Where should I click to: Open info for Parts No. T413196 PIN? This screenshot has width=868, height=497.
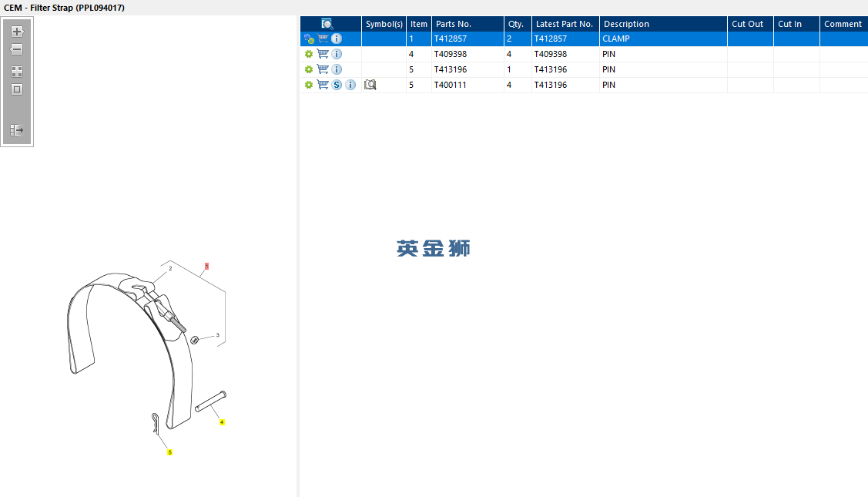[337, 70]
